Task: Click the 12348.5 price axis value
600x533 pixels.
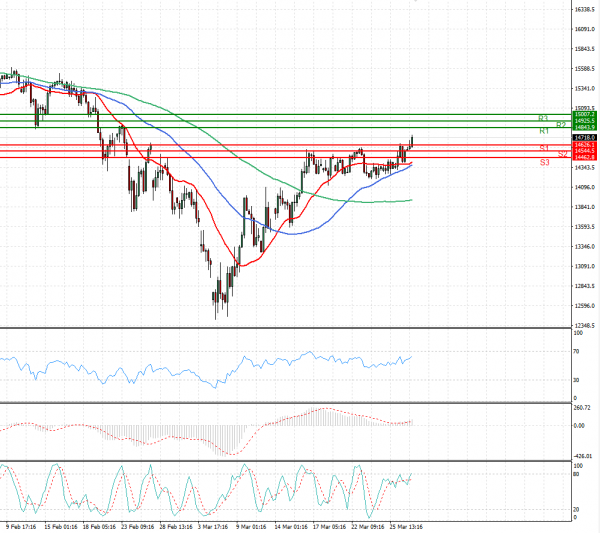Action: click(585, 326)
